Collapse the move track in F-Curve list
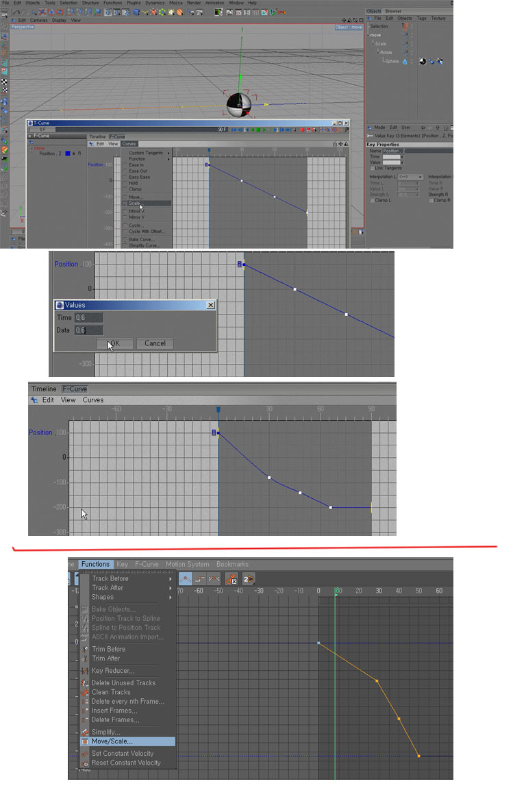This screenshot has height=812, width=526. 32,149
